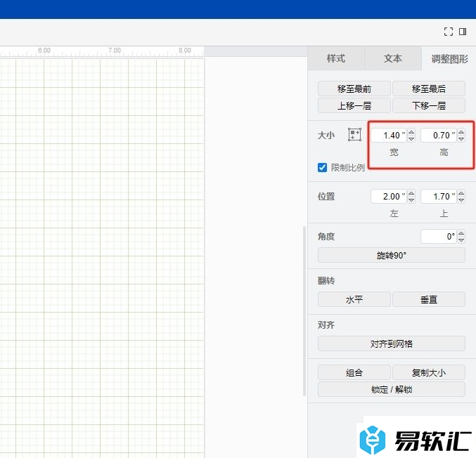Click the 角度 section label
The image size is (476, 458).
pos(326,236)
